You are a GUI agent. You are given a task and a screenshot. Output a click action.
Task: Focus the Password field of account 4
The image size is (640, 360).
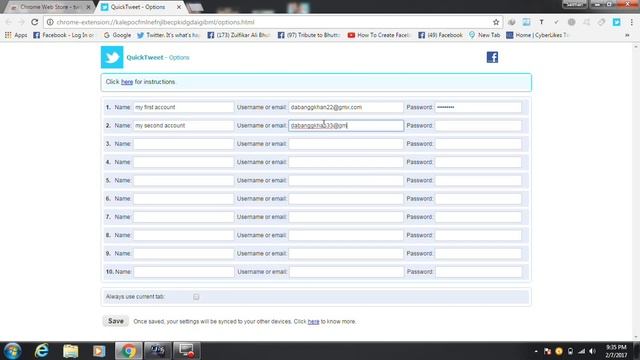478,162
